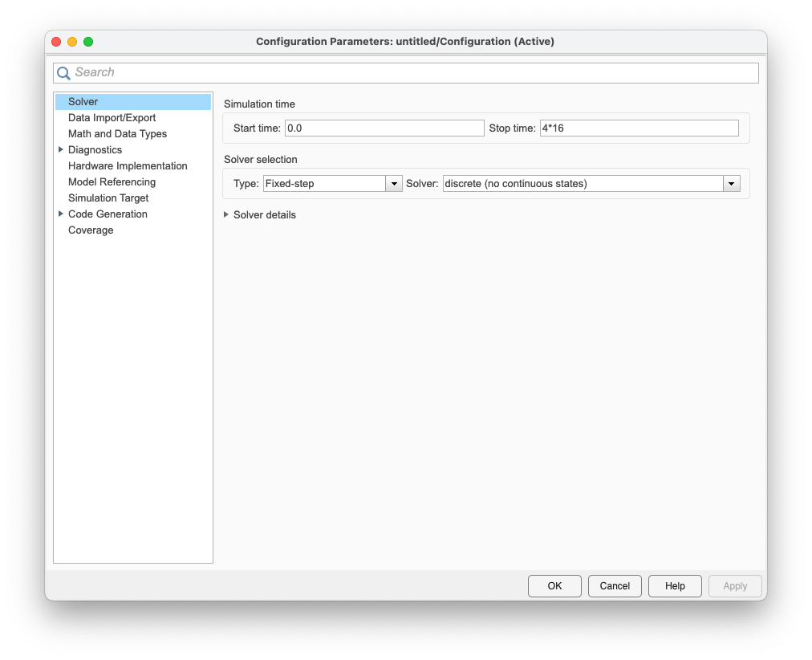This screenshot has height=660, width=812.
Task: Click the 'Stop time:' label
Action: point(512,128)
